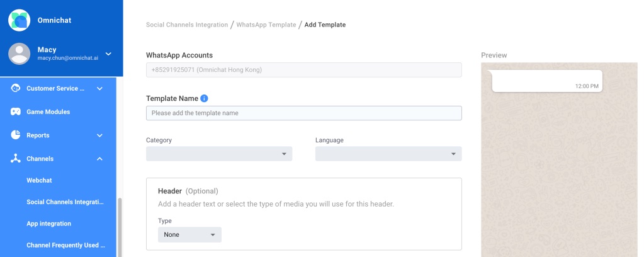Viewport: 644px width, 257px height.
Task: Expand the Macy account menu chevron
Action: pyautogui.click(x=108, y=54)
